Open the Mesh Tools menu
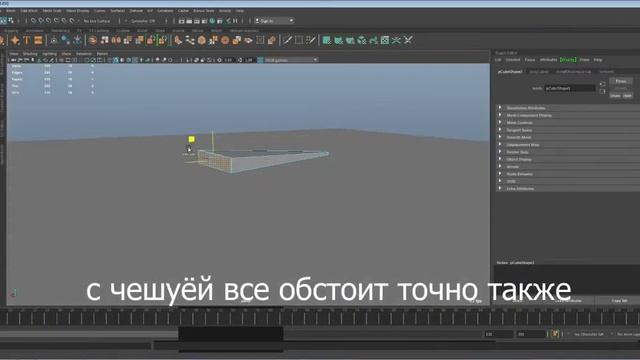640x360 pixels. point(52,11)
